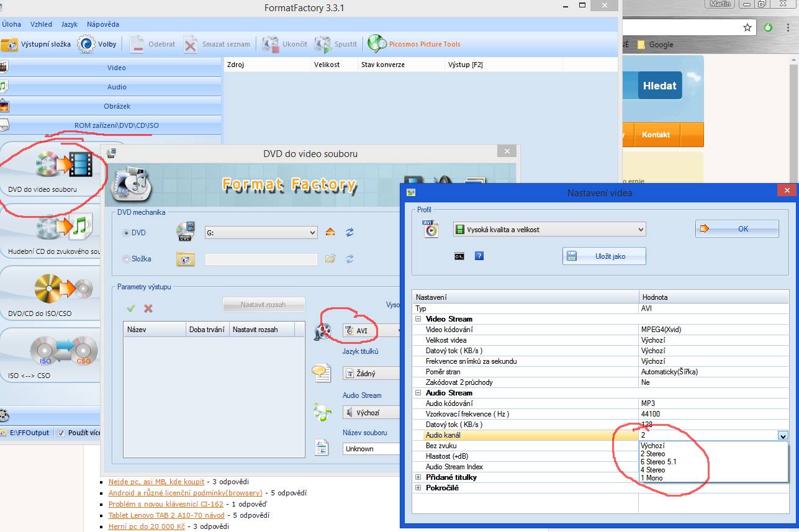Screen dimensions: 799x532
Task: Open Volby options in toolbar
Action: [x=97, y=44]
